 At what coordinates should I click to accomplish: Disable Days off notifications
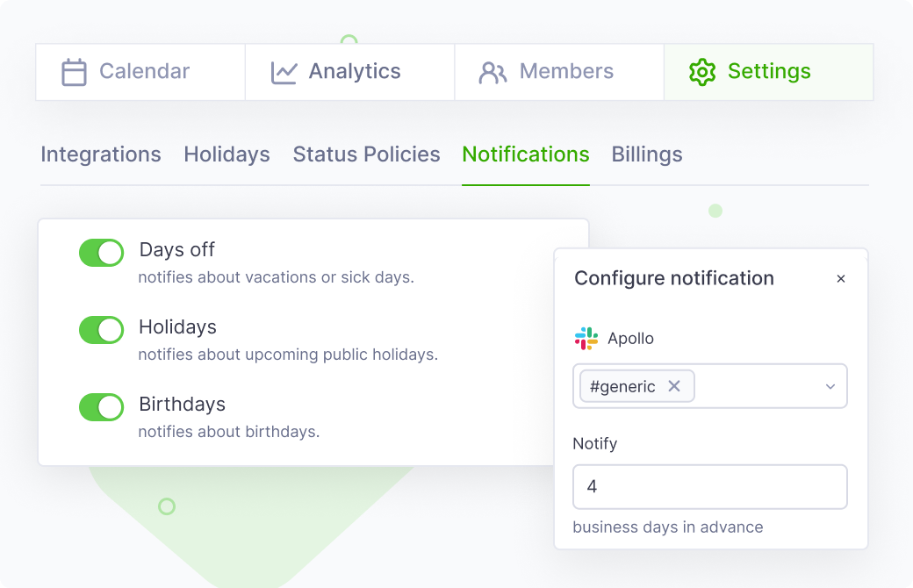(x=101, y=253)
